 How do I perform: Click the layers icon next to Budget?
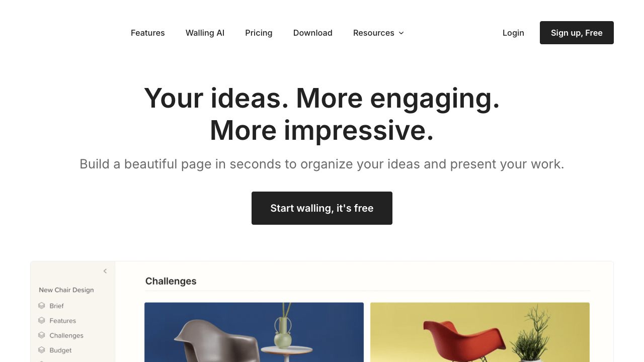point(42,350)
